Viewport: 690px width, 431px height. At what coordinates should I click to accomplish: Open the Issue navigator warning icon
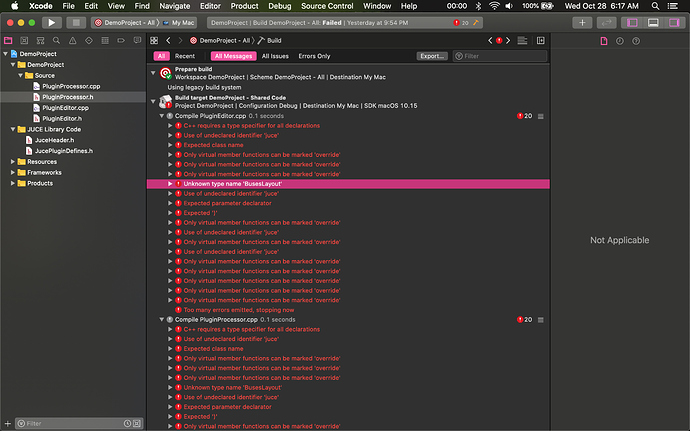73,41
